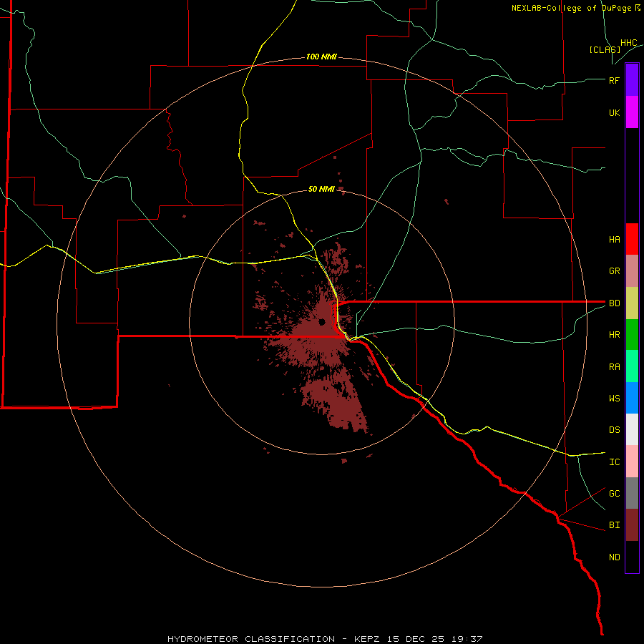Viewport: 644px width, 644px height.
Task: Click the WS blue legend swatch
Action: tap(632, 398)
